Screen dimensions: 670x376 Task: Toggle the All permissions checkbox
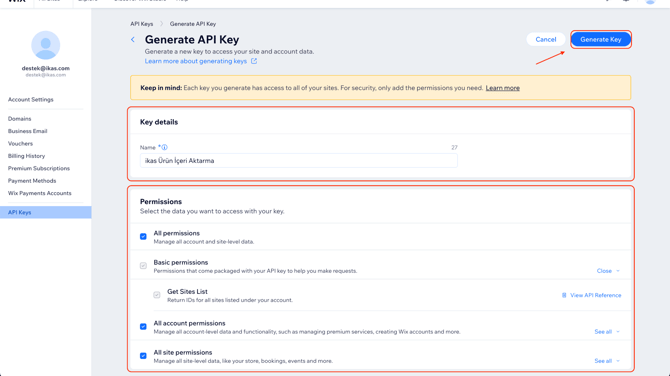click(x=143, y=236)
